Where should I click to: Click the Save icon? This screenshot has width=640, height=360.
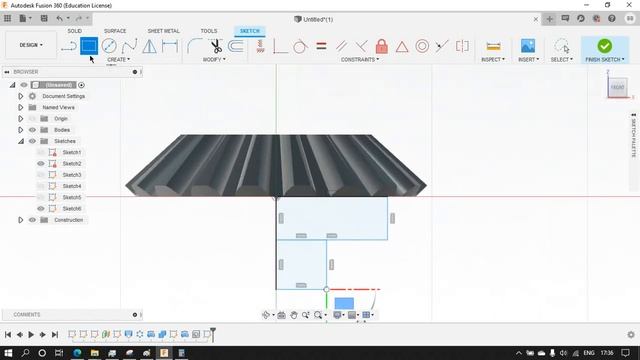[x=44, y=18]
